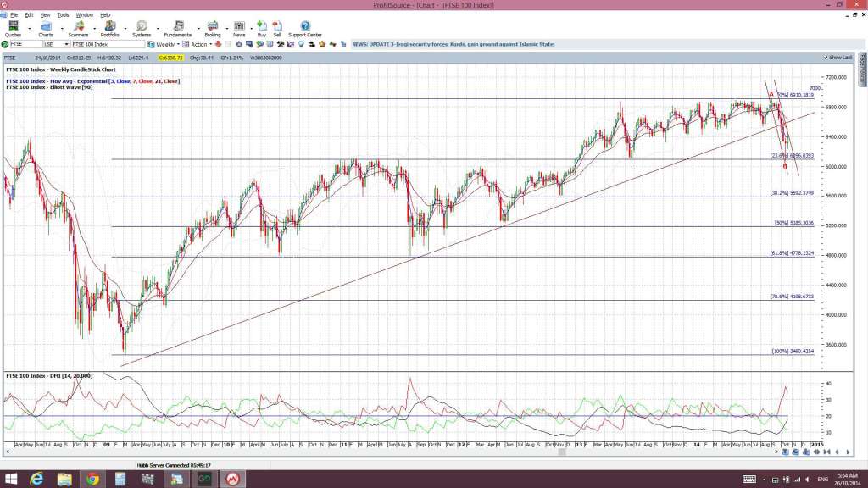Viewport: 868px width, 488px height.
Task: Click the skip-to-end chart navigation button
Action: point(826,452)
